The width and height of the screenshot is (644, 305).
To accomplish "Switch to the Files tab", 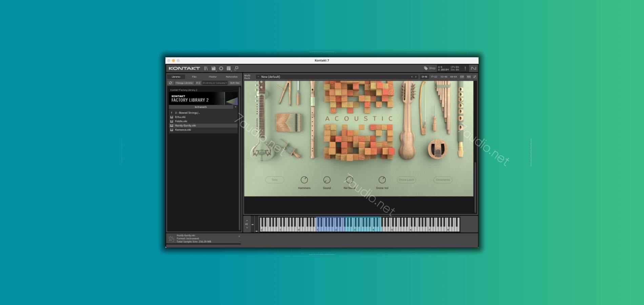I will [194, 77].
